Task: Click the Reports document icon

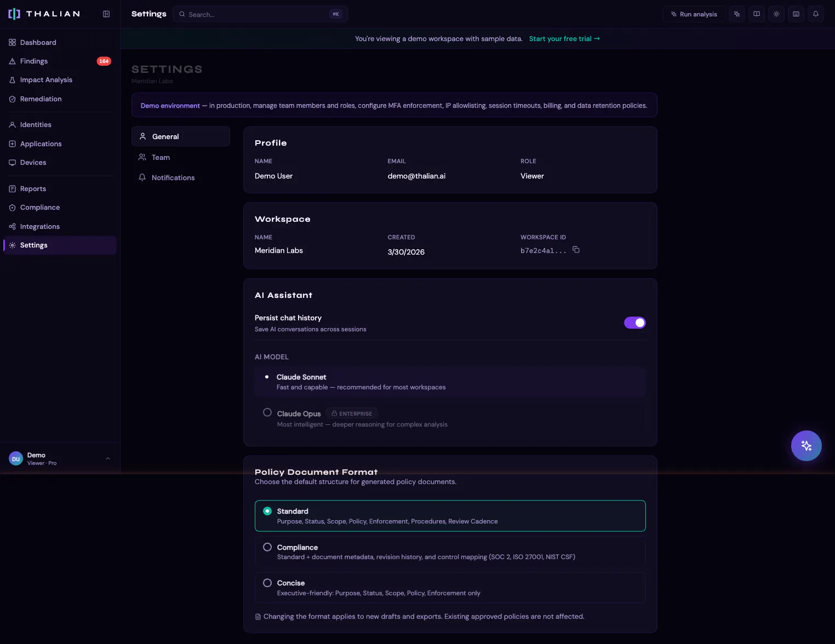Action: point(12,189)
